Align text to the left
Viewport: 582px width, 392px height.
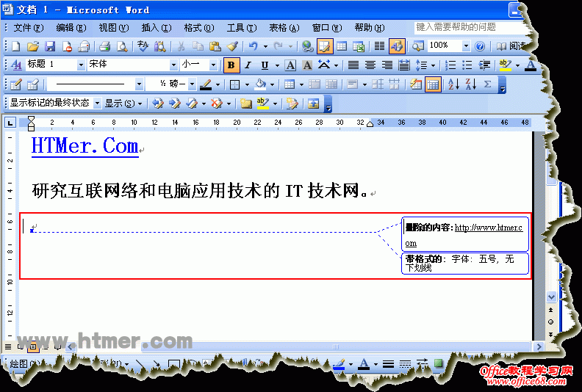click(353, 65)
